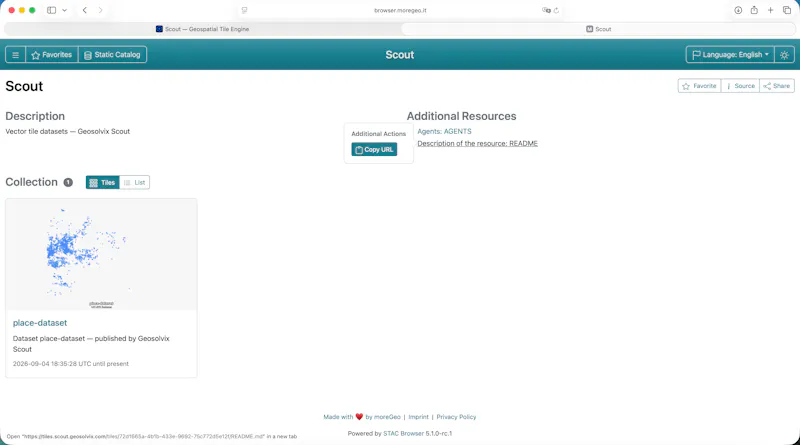Click the browser address bar
Screen dimensions: 800x445
(400, 10)
